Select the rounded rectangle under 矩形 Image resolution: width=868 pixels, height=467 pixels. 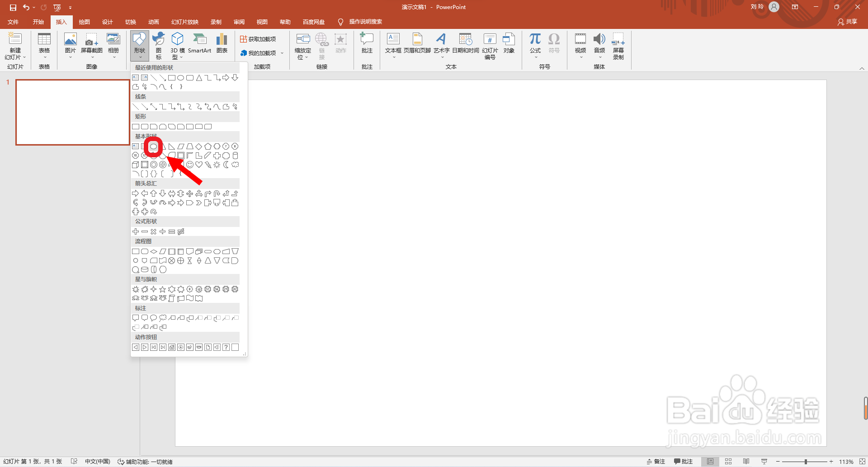pyautogui.click(x=145, y=127)
